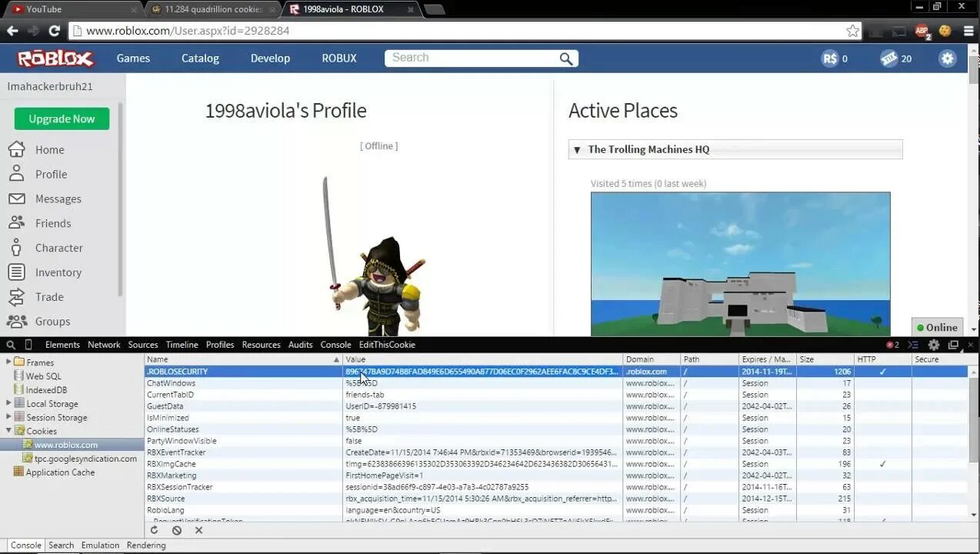Click the clear cookies circle-slash icon
Image resolution: width=980 pixels, height=554 pixels.
click(177, 530)
